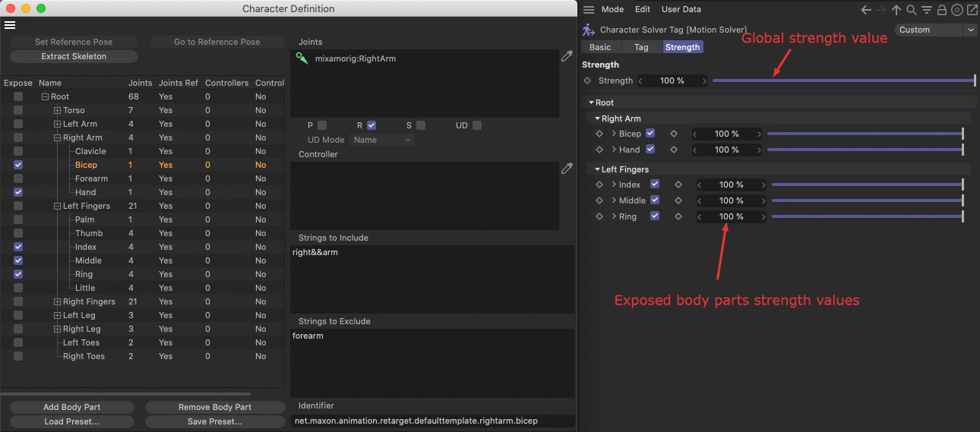Click the Bicep strength value keyframe diamond

(x=673, y=134)
